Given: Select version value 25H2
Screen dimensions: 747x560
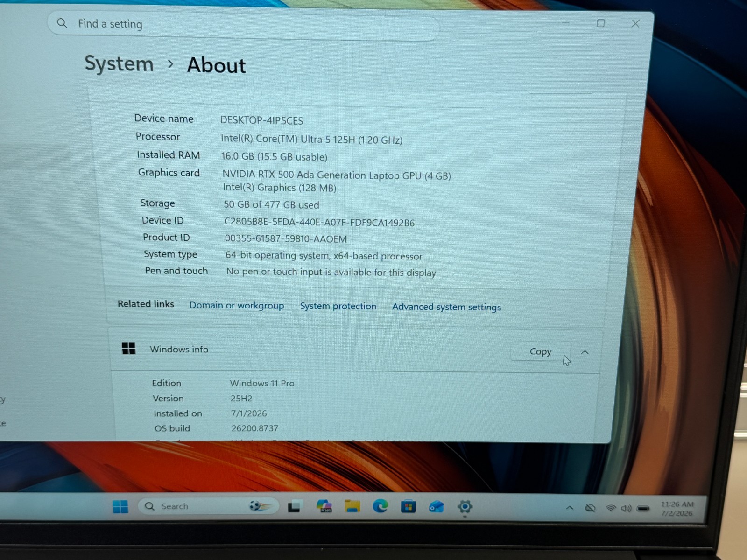Looking at the screenshot, I should tap(241, 398).
